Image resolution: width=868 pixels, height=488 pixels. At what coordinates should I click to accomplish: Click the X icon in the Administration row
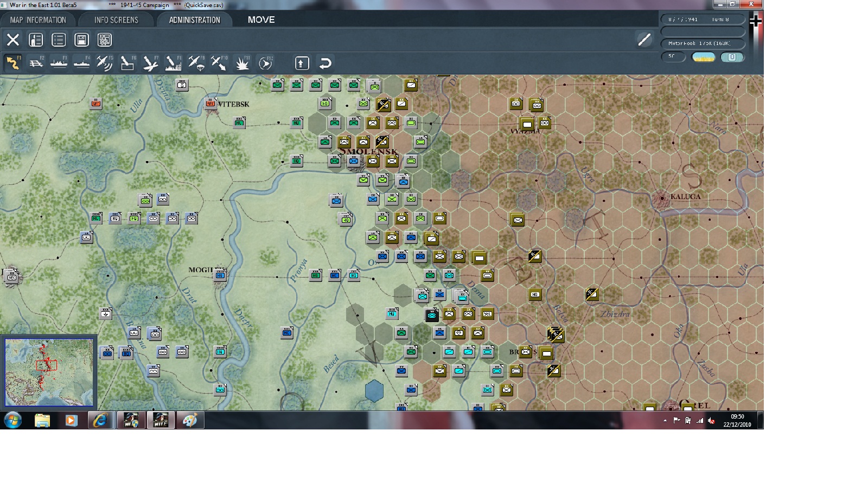pyautogui.click(x=13, y=40)
